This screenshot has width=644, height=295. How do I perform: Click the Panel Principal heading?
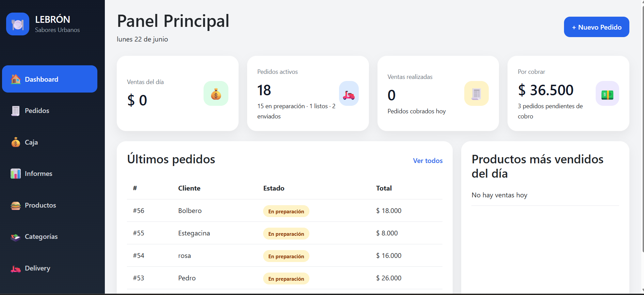click(173, 21)
